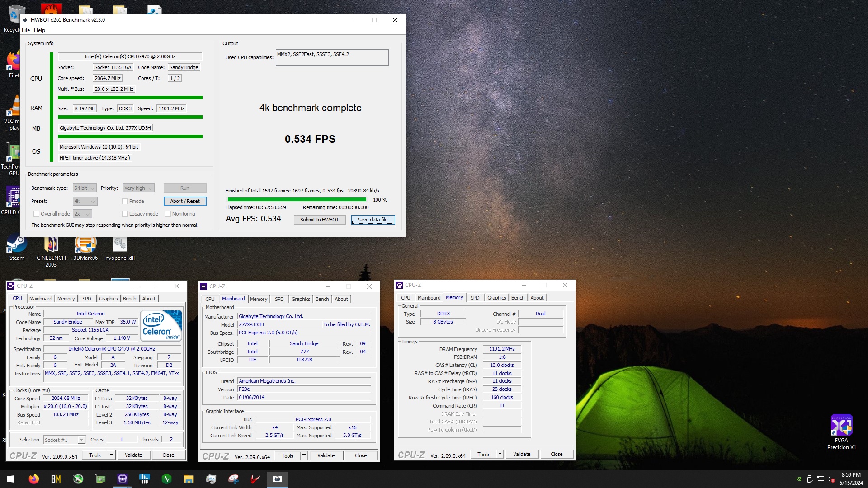Click the muted volume tray icon

click(x=830, y=479)
